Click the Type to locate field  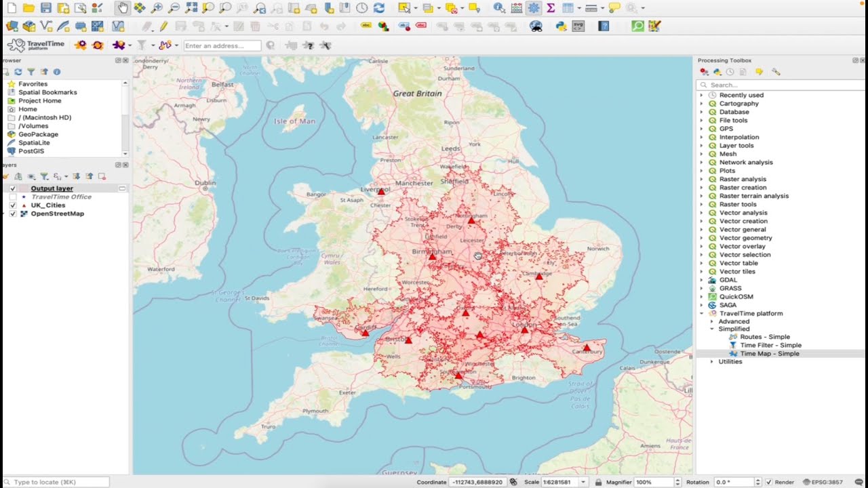click(55, 482)
